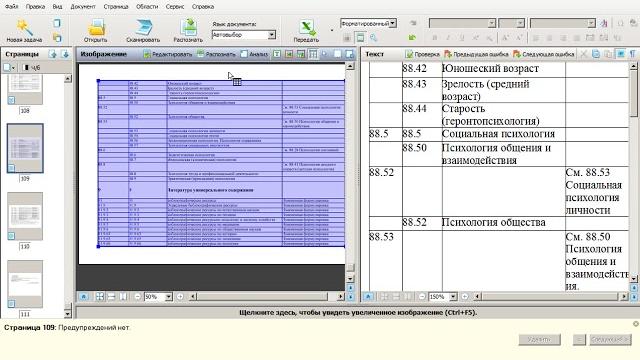Jump to Следующая ошибка

point(543,54)
